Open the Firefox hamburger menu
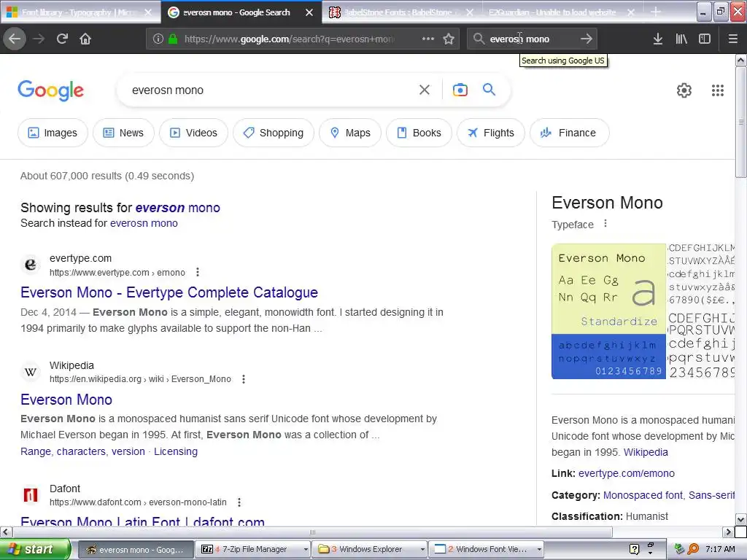Screen dimensions: 747x560 pos(732,39)
